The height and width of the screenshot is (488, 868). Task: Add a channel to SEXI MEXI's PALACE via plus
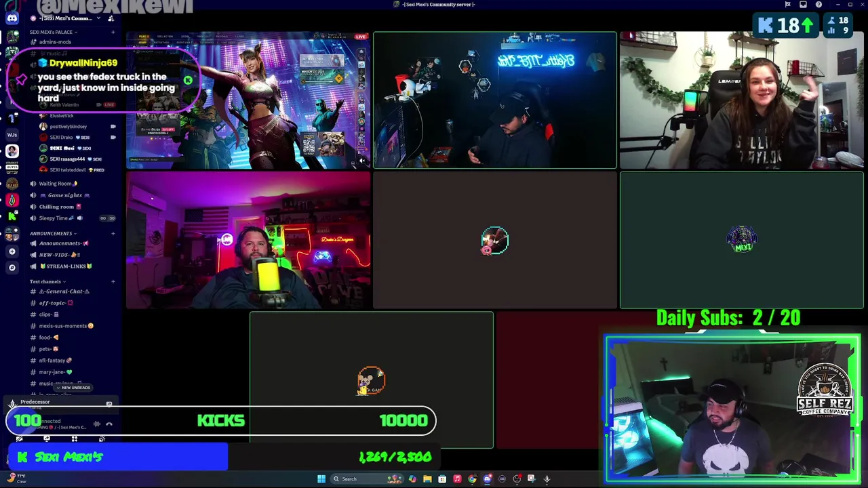[x=113, y=32]
